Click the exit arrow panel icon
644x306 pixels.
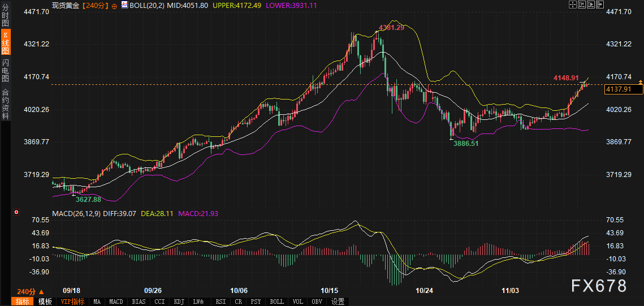pyautogui.click(x=600, y=5)
